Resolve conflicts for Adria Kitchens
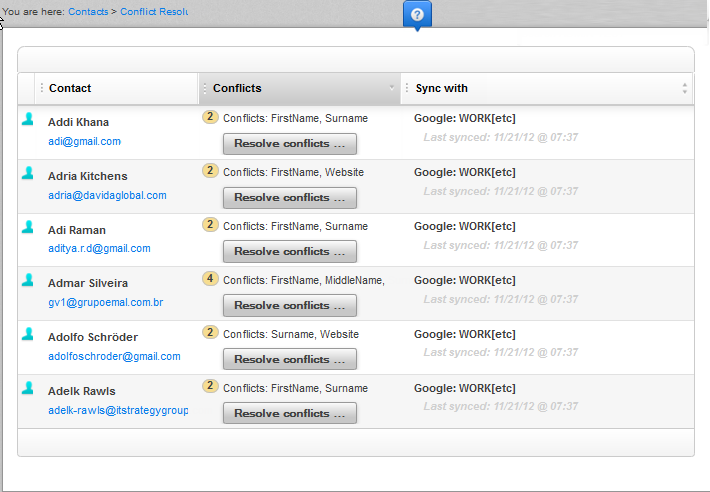The height and width of the screenshot is (492, 710). (x=289, y=197)
